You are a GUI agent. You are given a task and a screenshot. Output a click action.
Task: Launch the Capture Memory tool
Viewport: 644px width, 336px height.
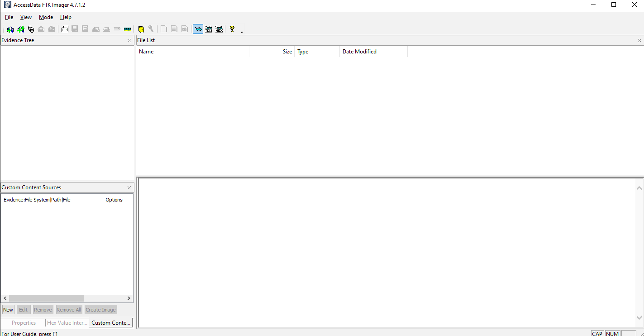(128, 29)
